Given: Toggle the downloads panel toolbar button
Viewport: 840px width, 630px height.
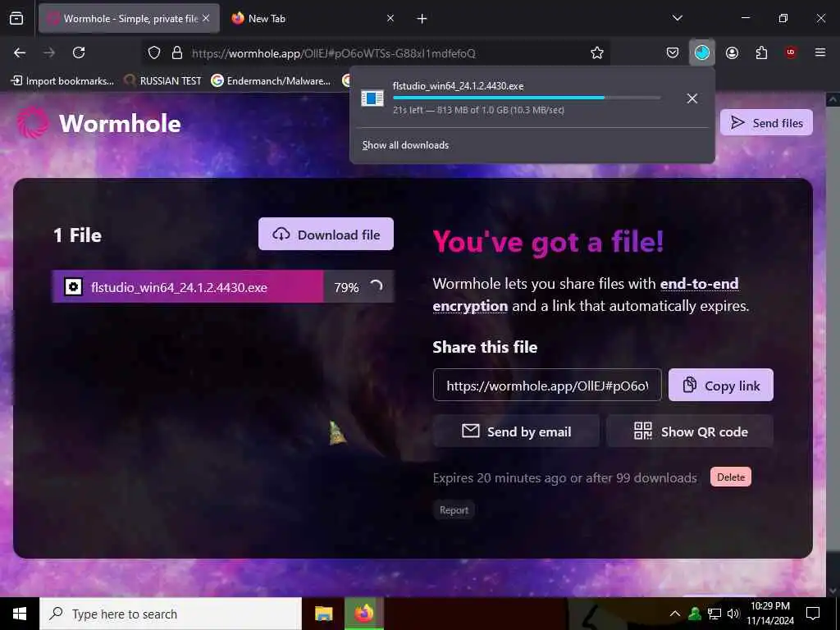Looking at the screenshot, I should 702,52.
